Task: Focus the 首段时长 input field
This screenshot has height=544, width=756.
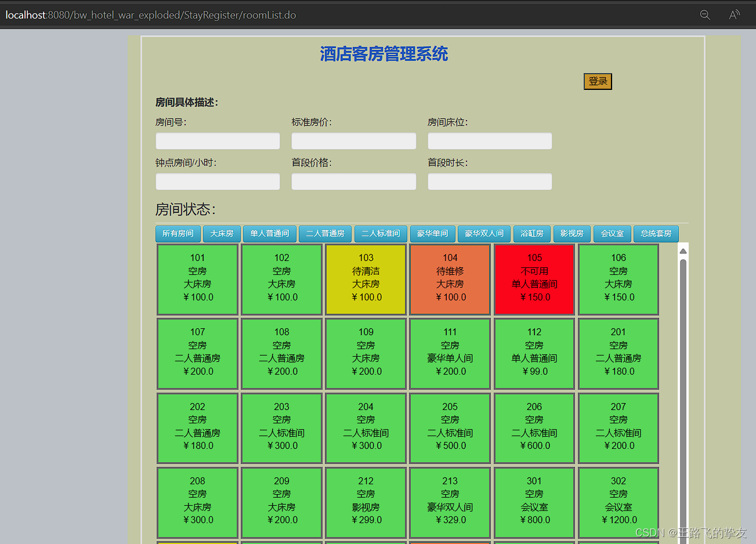Action: click(490, 182)
